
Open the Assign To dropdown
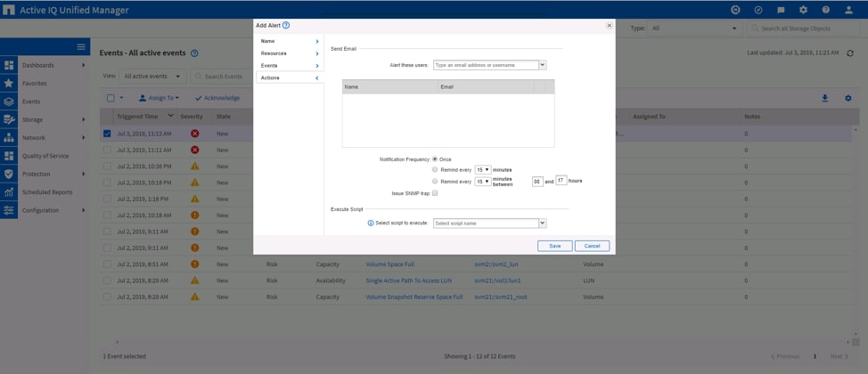[x=159, y=98]
